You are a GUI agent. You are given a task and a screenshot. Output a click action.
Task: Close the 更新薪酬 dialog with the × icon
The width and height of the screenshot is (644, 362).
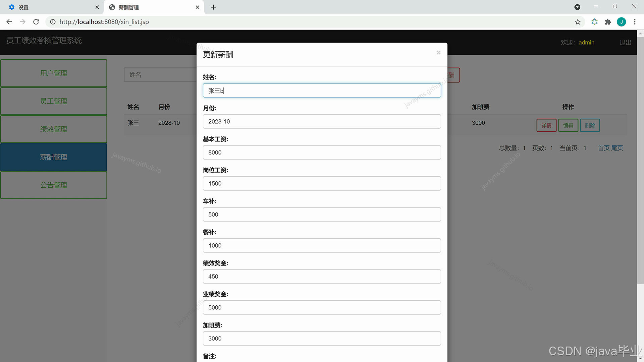(x=438, y=53)
